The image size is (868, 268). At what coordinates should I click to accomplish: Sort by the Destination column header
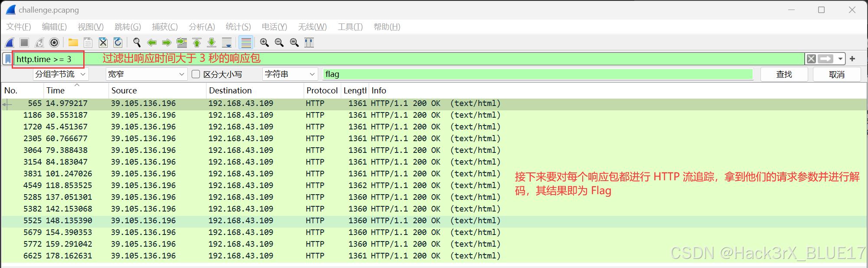pyautogui.click(x=255, y=90)
